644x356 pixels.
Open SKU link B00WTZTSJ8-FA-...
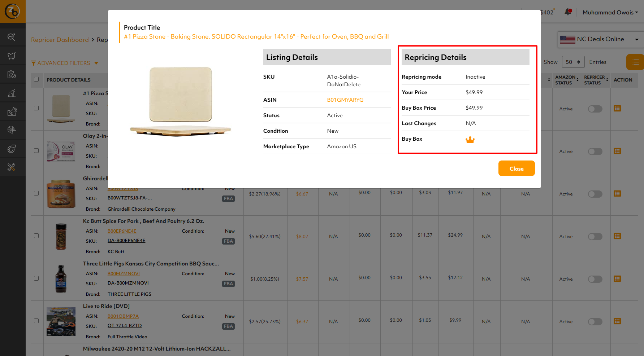click(130, 198)
